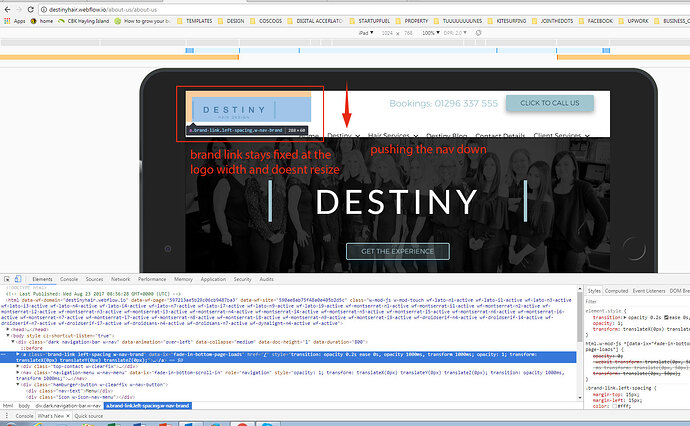Screen dimensions: 690x426
Task: Activate the inspect element picker icon
Action: (x=7, y=279)
